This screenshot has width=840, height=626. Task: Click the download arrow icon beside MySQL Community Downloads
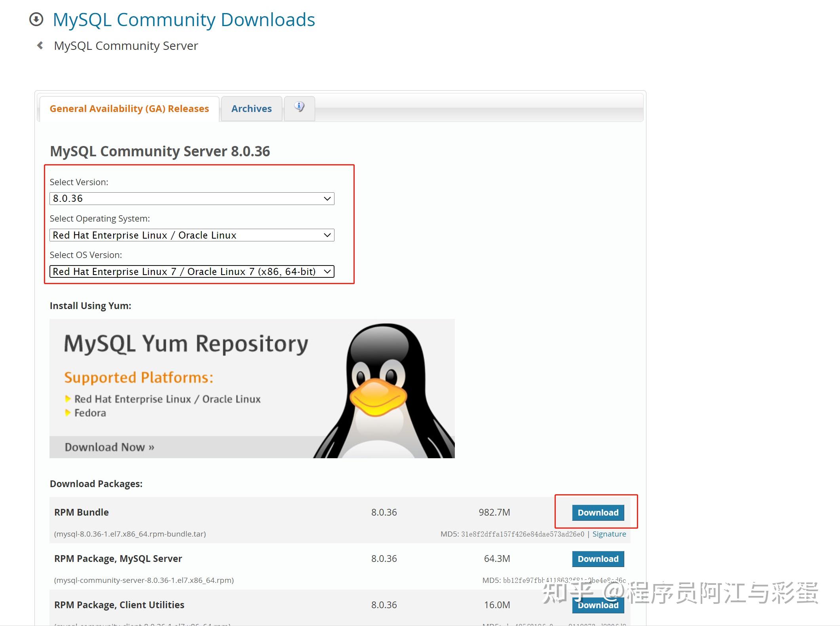[x=37, y=19]
